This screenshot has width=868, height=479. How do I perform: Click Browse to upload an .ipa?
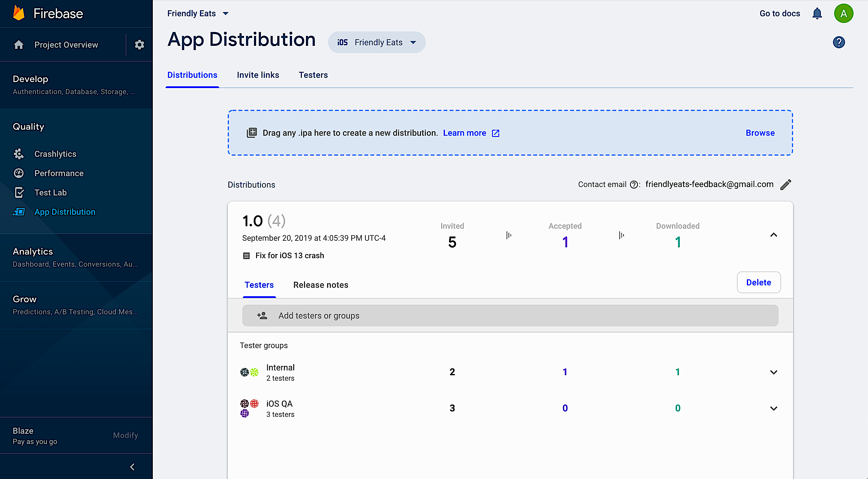760,133
